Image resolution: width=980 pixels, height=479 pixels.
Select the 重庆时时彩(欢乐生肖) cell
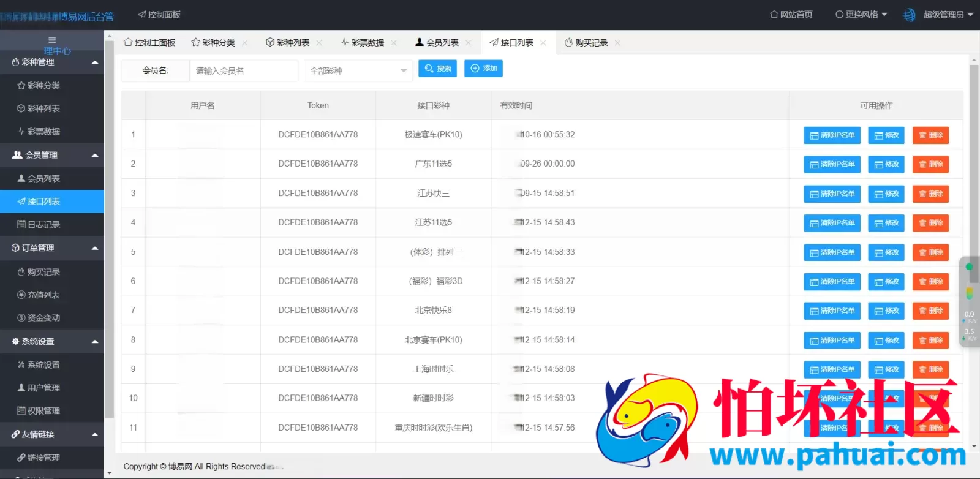[433, 428]
